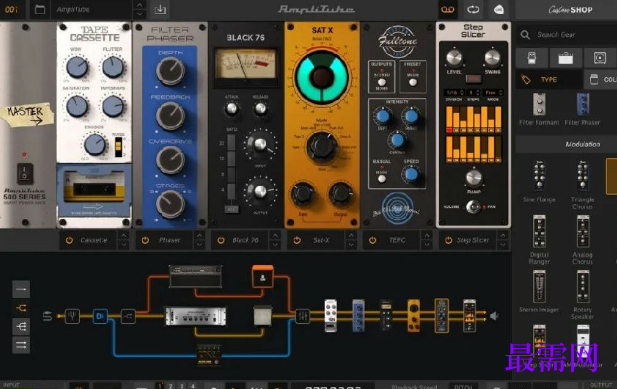Select the TYPE filter tab
Image resolution: width=617 pixels, height=389 pixels.
click(x=549, y=79)
